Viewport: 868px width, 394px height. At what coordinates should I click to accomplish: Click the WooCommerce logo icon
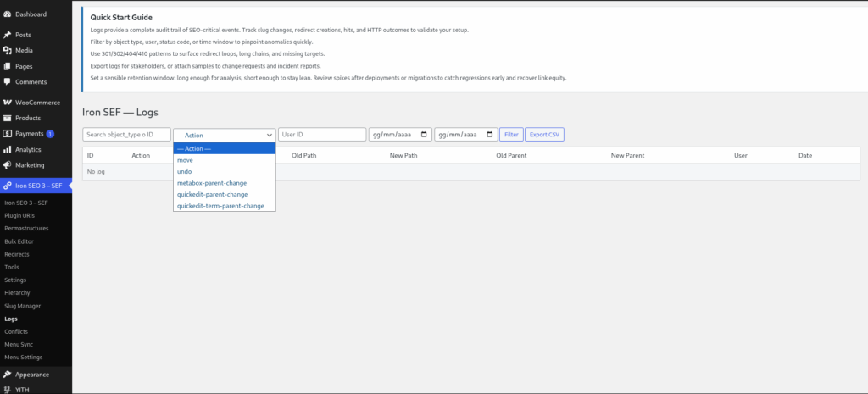[x=8, y=103]
